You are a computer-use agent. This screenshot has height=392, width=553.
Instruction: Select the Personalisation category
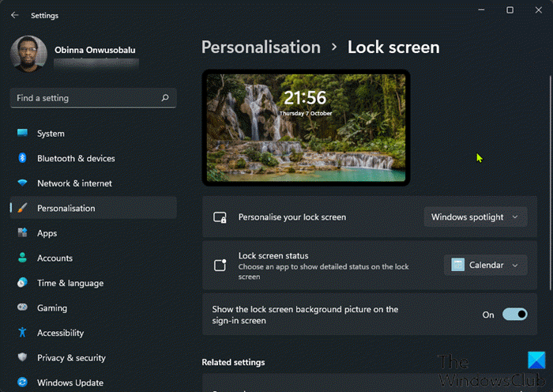point(93,208)
